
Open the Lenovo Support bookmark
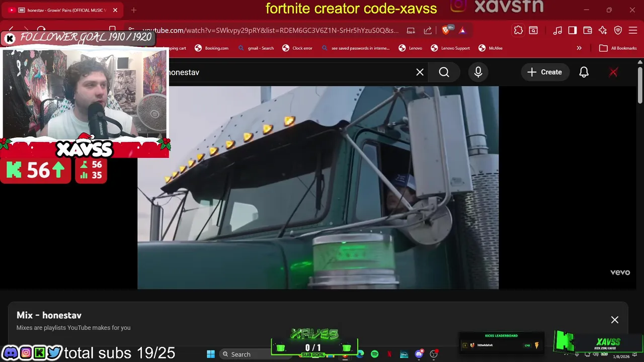pos(450,48)
